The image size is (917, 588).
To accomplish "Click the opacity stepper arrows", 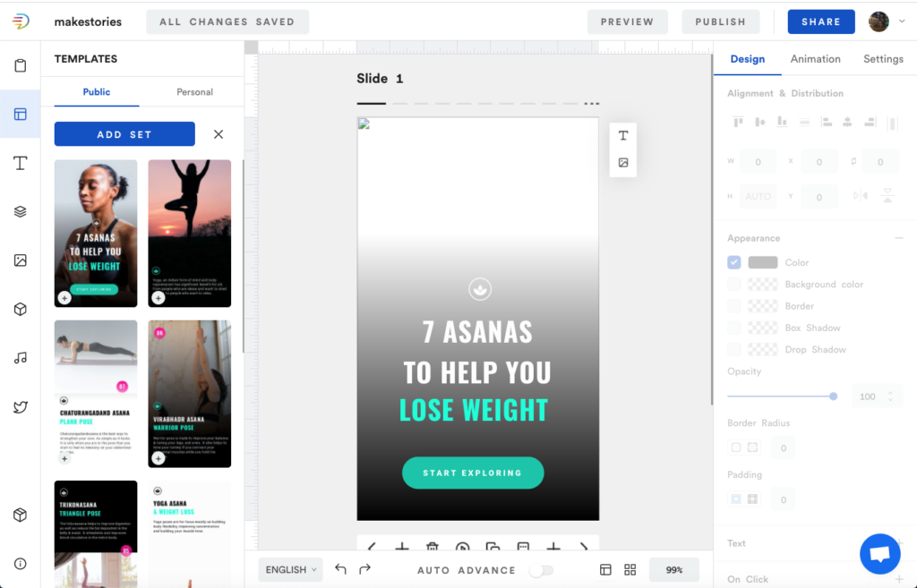I will pos(890,396).
